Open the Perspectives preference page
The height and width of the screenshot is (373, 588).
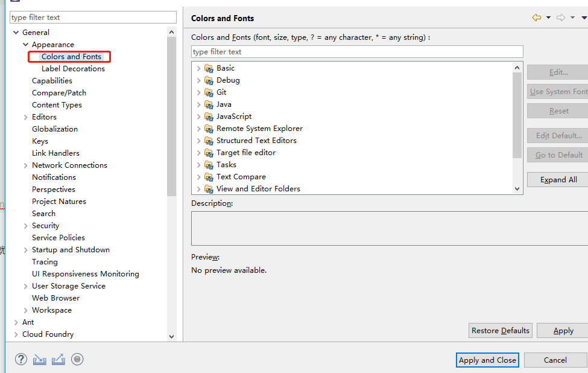tap(54, 190)
